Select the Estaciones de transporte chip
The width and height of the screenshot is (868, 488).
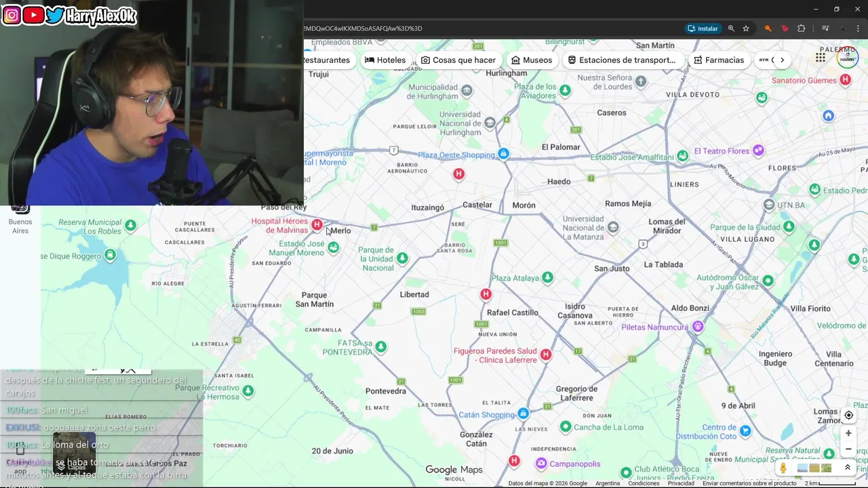[x=622, y=60]
